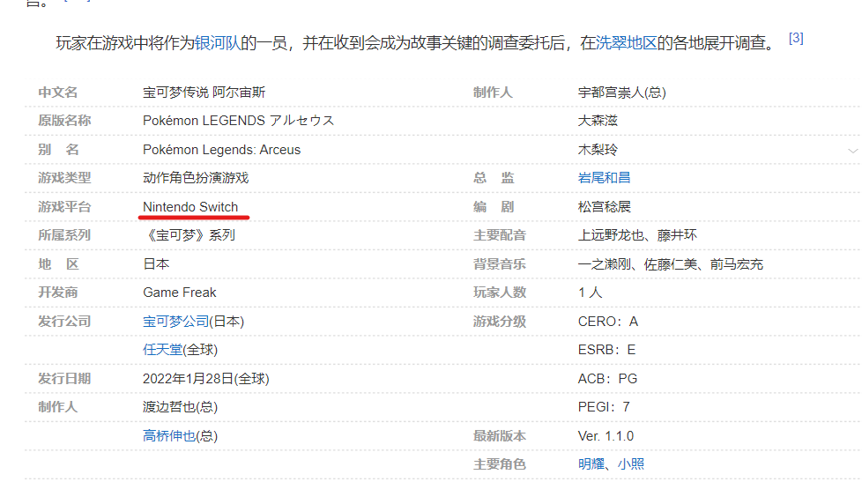
Task: Click the 《宝可梦》系列 series value
Action: (x=189, y=235)
